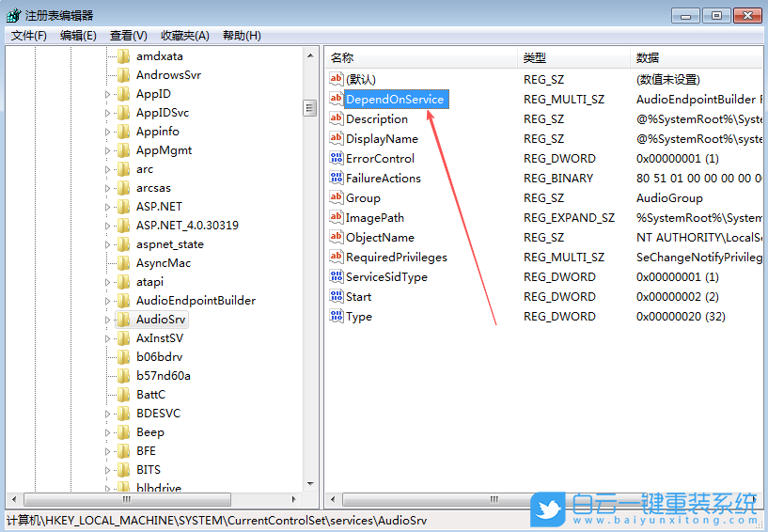
Task: Click the AudioSrv folder icon
Action: (123, 320)
